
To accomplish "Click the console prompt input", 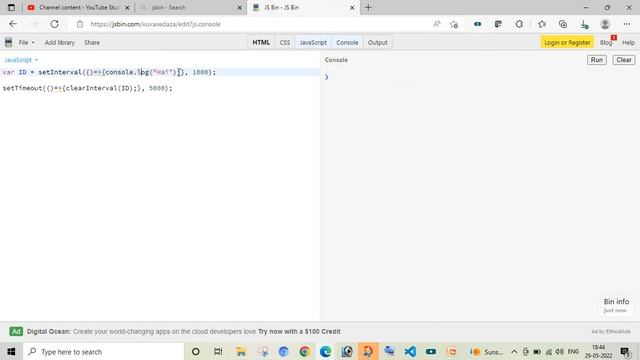I will pyautogui.click(x=480, y=77).
